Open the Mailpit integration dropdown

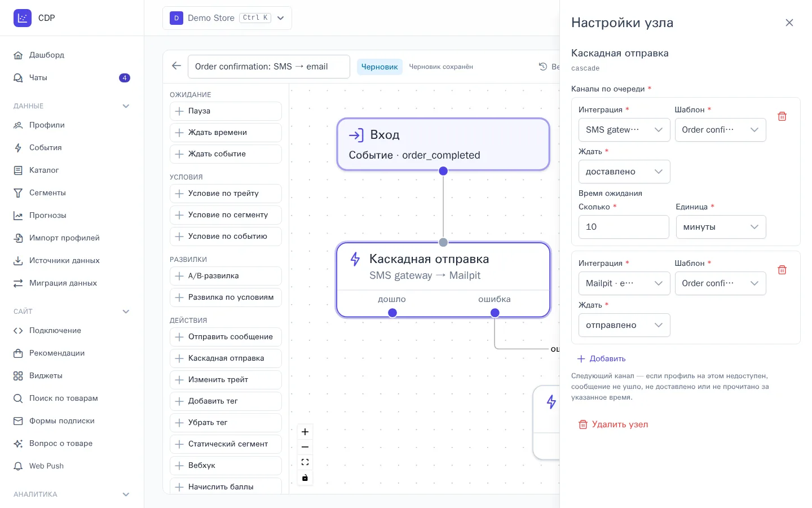pos(624,283)
